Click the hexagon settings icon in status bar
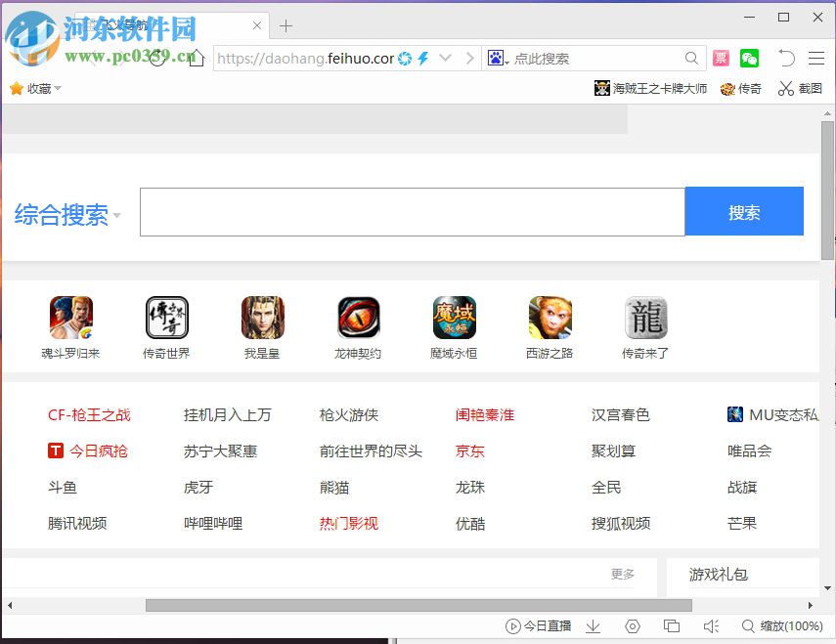This screenshot has width=836, height=644. pyautogui.click(x=632, y=626)
